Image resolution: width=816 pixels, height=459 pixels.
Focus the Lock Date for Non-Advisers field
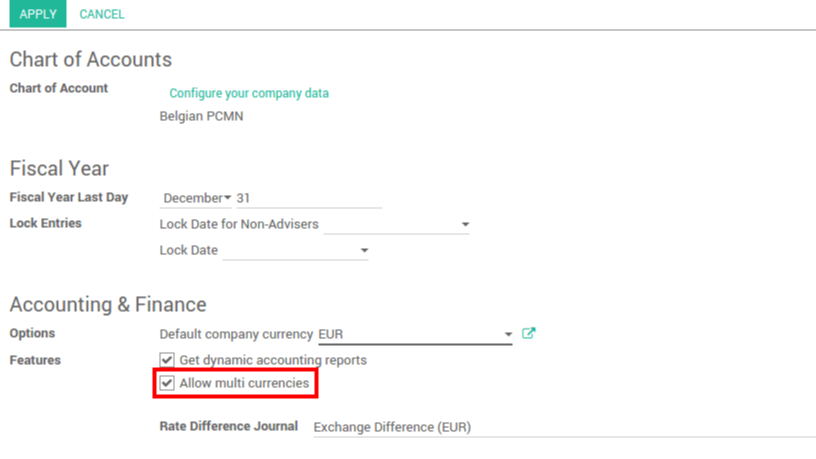(x=390, y=225)
